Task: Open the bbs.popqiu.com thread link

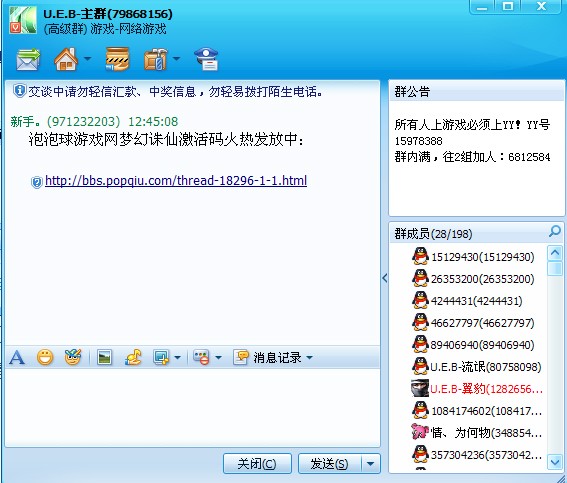Action: click(176, 180)
